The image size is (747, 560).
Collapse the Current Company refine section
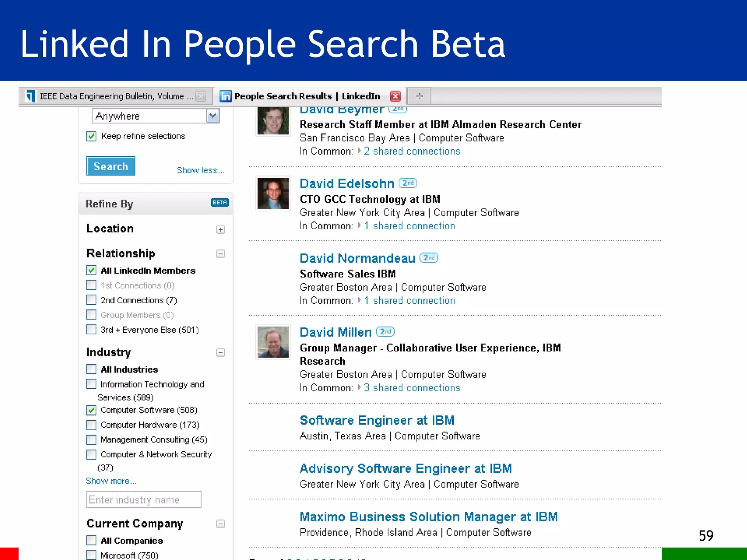[220, 524]
